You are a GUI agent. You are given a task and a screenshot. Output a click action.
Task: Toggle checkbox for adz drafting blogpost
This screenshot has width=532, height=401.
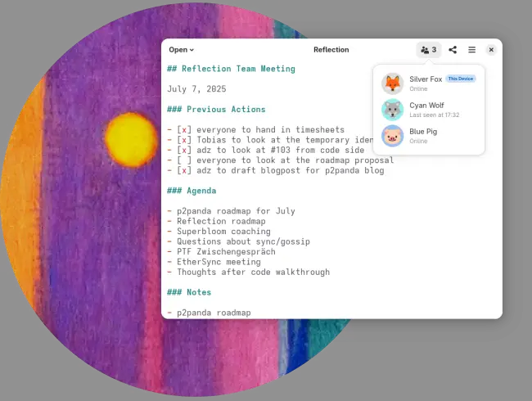pos(185,170)
